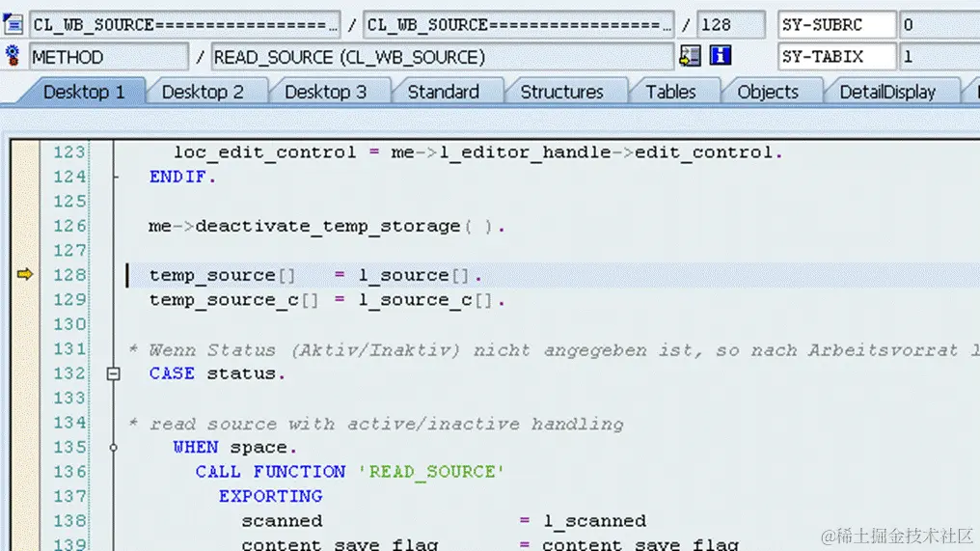Click the line number field showing 128

pos(730,25)
